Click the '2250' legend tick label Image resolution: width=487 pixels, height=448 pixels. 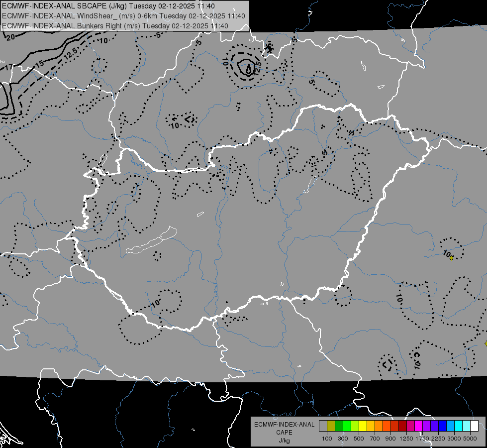(x=438, y=439)
